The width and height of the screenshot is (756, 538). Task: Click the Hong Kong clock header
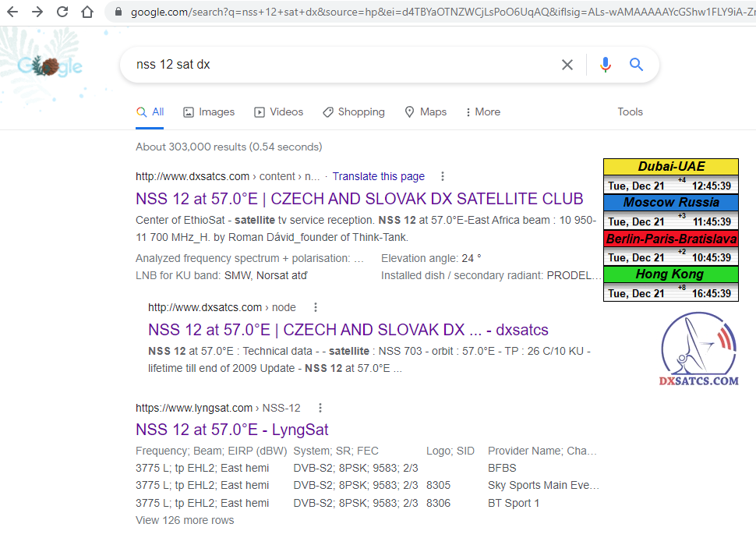(x=671, y=274)
